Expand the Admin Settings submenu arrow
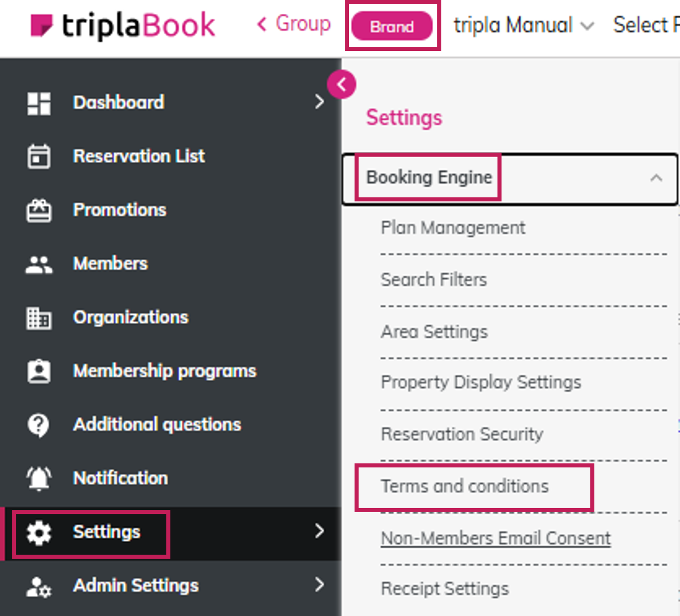The width and height of the screenshot is (680, 616). coord(319,585)
